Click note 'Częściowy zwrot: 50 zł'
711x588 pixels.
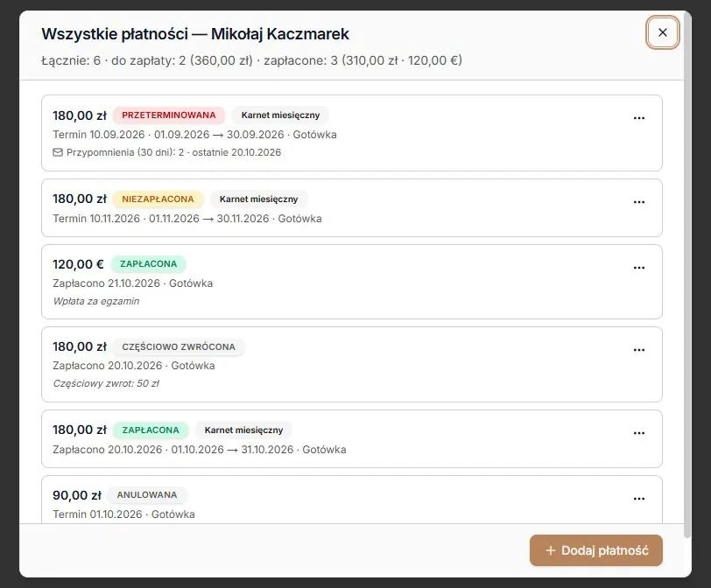106,383
